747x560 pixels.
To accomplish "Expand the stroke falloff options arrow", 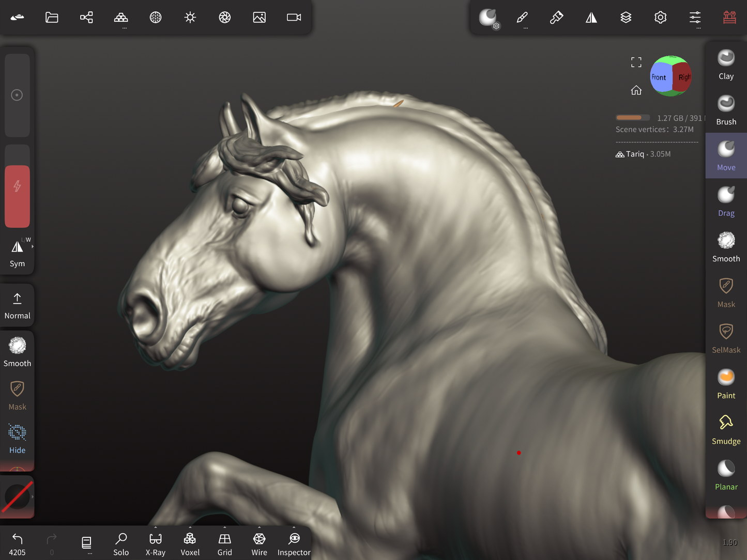I will [x=33, y=497].
